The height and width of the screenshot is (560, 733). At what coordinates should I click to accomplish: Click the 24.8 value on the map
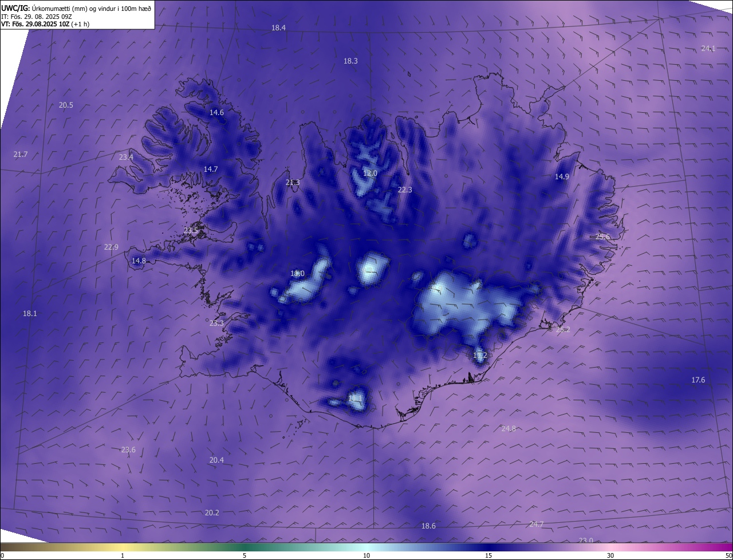(x=509, y=429)
